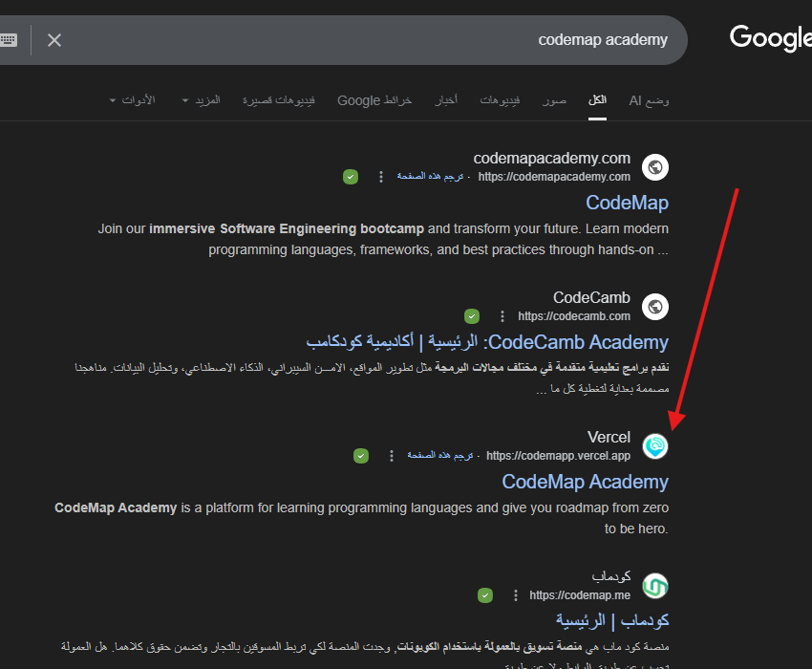Translate the codemapacademy.com page link
812x669 pixels.
[x=430, y=177]
